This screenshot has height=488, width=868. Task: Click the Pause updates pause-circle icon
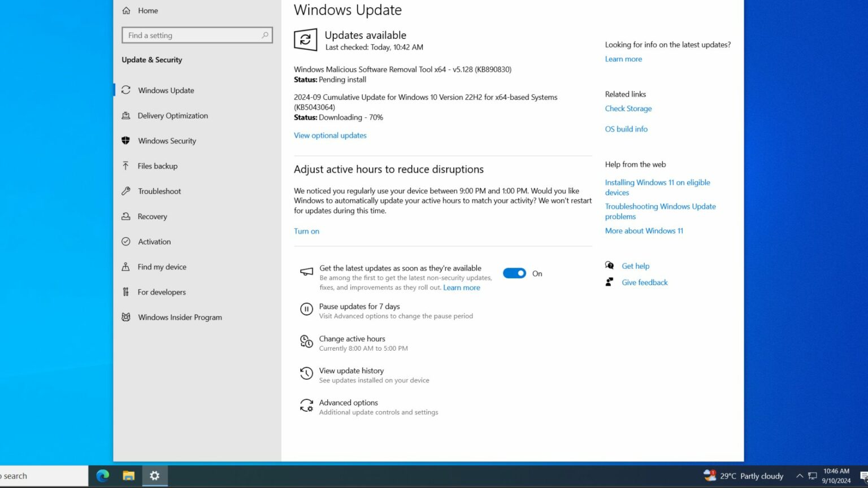point(306,309)
